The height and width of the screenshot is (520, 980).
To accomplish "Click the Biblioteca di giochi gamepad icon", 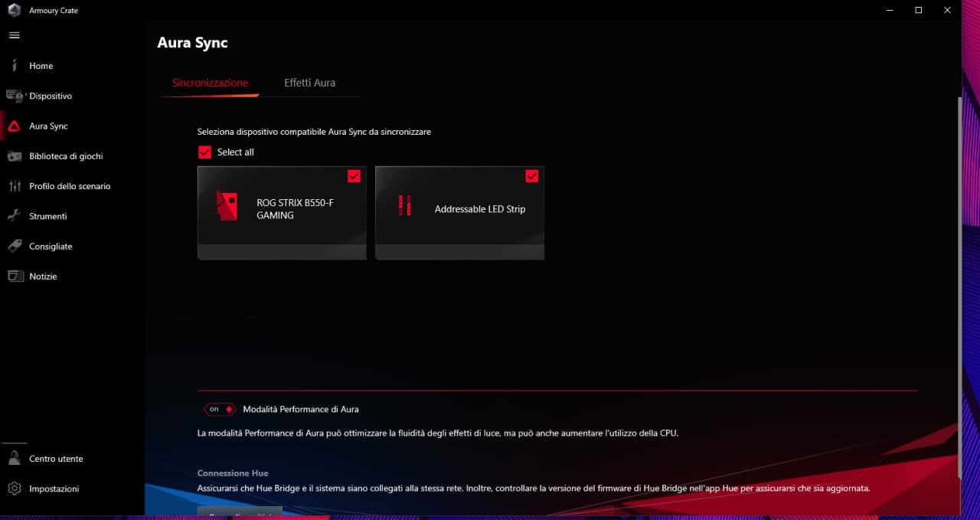I will point(15,156).
